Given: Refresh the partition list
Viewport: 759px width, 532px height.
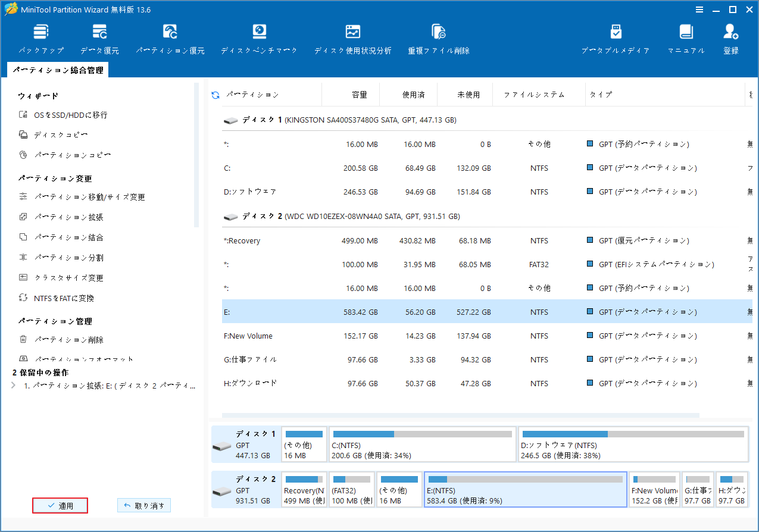Looking at the screenshot, I should click(214, 94).
